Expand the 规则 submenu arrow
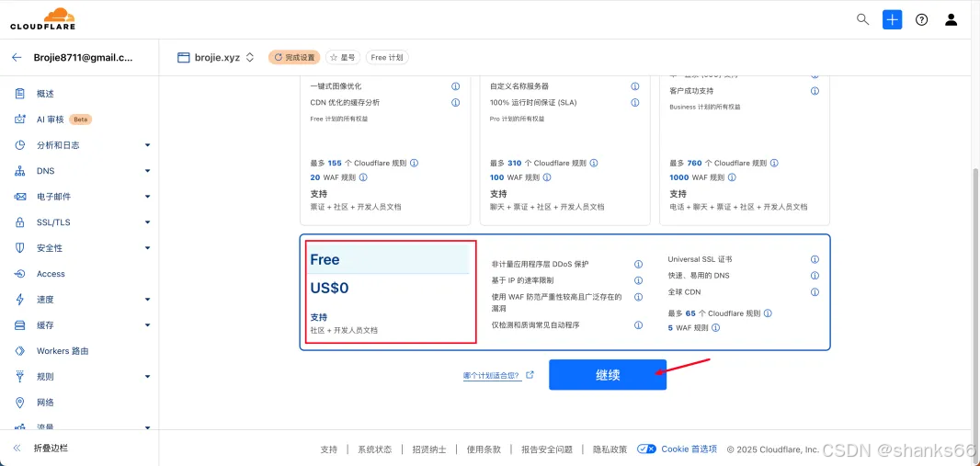The height and width of the screenshot is (466, 980). [x=147, y=377]
